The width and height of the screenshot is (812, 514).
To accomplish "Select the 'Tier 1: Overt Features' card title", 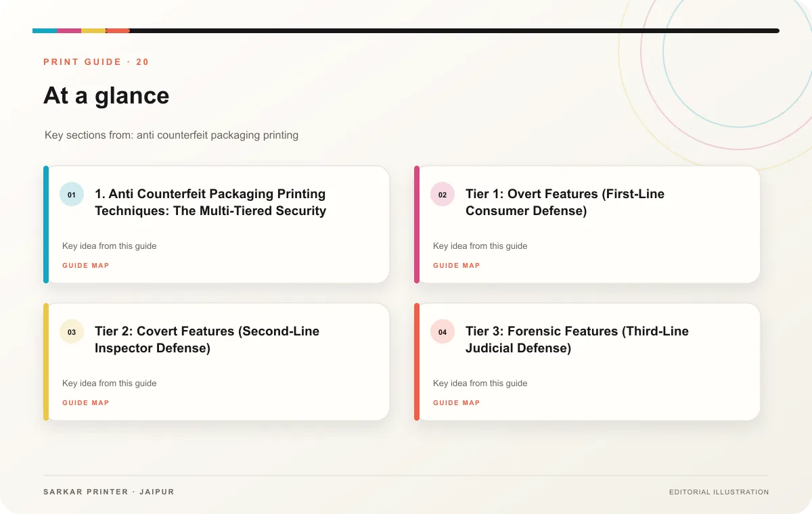I will tap(565, 202).
